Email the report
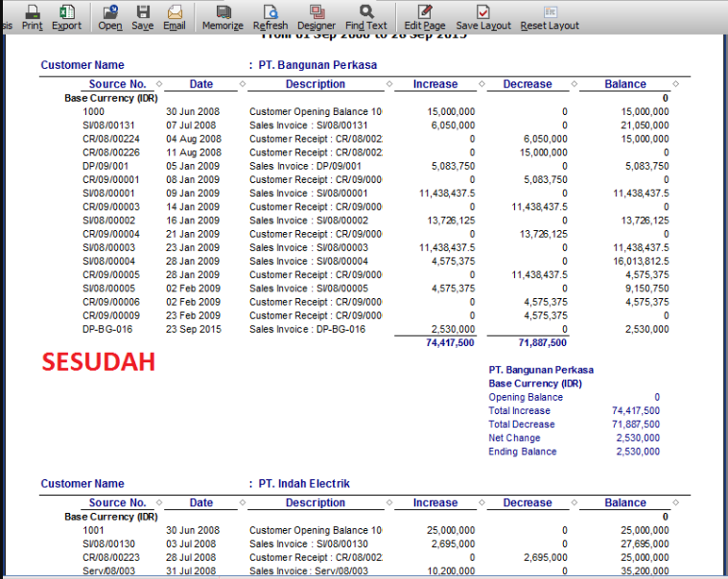This screenshot has height=579, width=728. [x=175, y=17]
